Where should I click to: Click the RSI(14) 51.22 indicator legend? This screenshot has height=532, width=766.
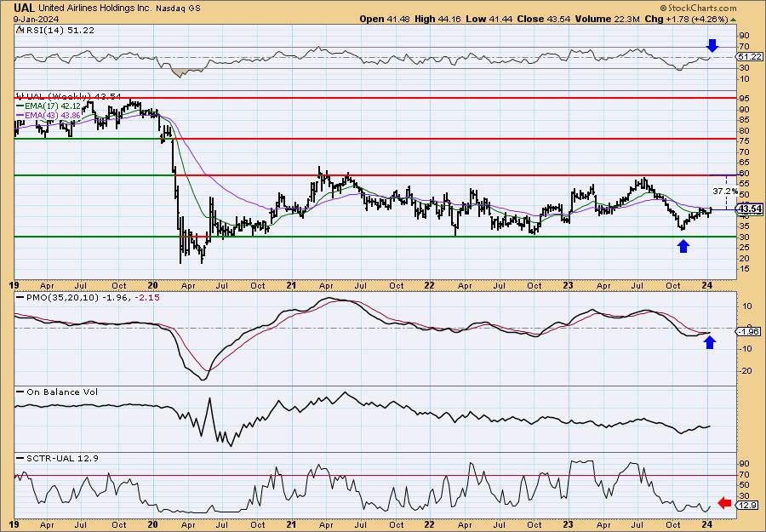tap(55, 31)
